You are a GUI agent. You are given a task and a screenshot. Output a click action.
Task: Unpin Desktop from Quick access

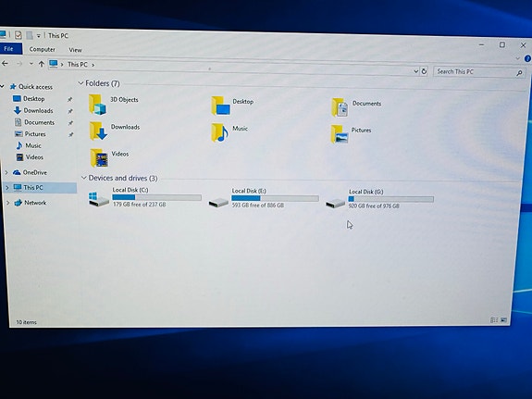point(69,99)
